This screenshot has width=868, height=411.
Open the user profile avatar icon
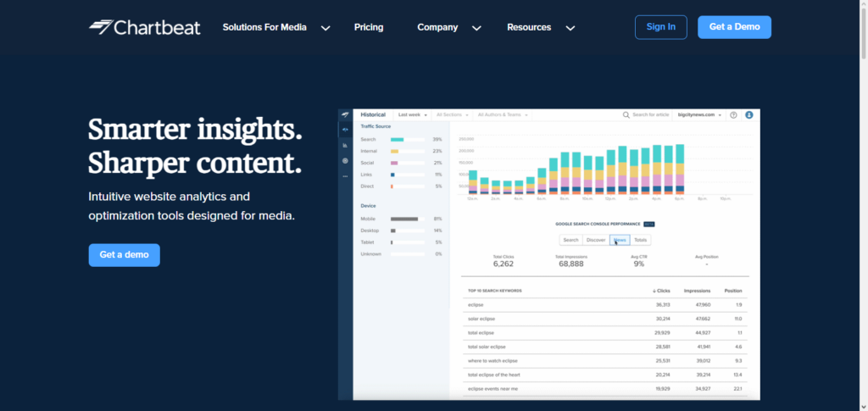[749, 115]
